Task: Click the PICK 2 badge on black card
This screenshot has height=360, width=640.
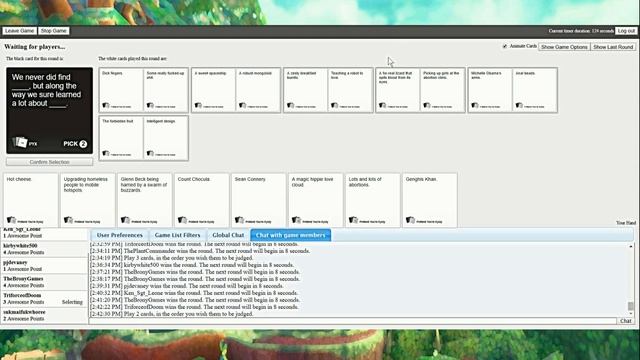Action: coord(75,144)
